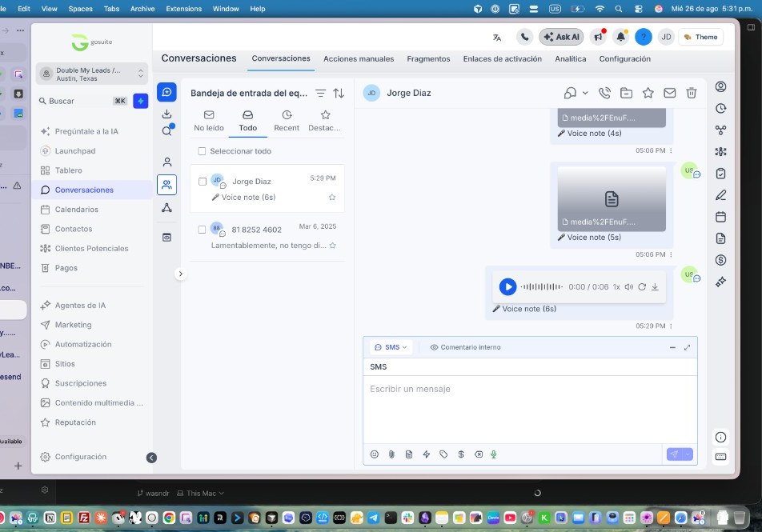The width and height of the screenshot is (762, 532).
Task: Star the 81 8252 4602 conversation
Action: [333, 246]
